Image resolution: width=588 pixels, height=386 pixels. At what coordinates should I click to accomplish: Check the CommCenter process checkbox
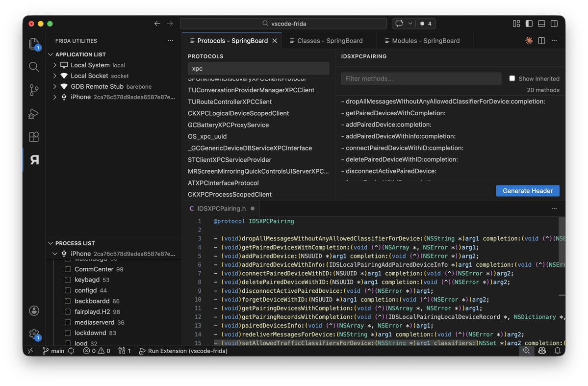(67, 269)
